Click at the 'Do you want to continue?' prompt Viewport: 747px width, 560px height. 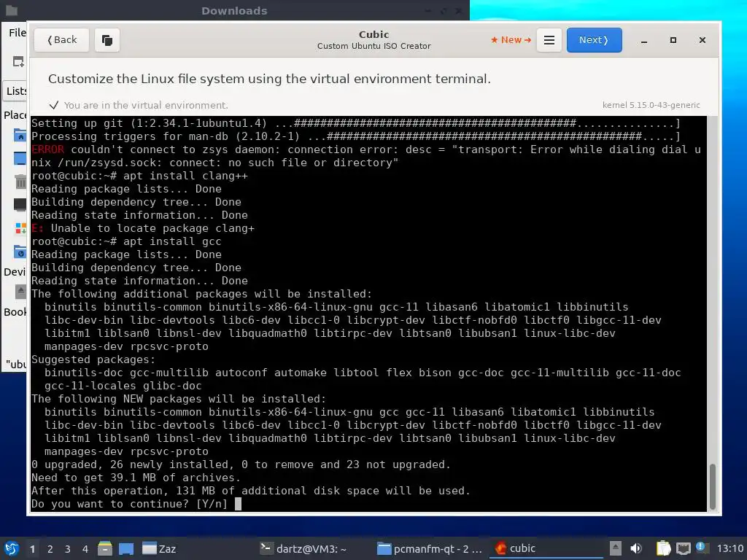coord(129,504)
